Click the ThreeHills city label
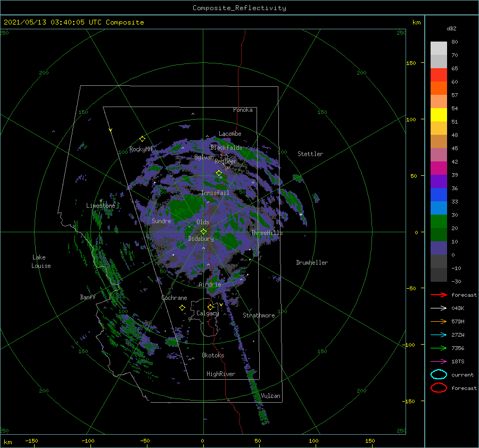Viewport: 479px width, 448px height. click(x=267, y=233)
